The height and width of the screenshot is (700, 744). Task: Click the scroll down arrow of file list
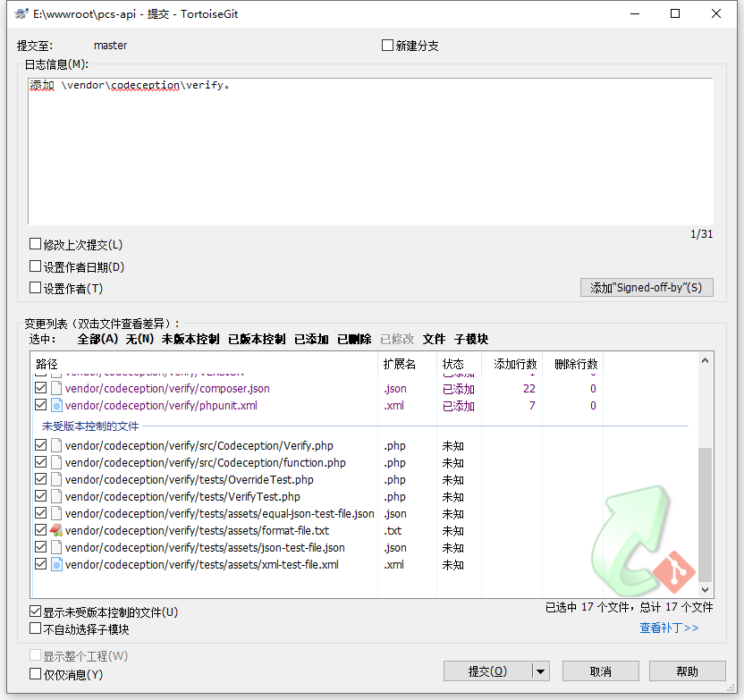click(705, 589)
